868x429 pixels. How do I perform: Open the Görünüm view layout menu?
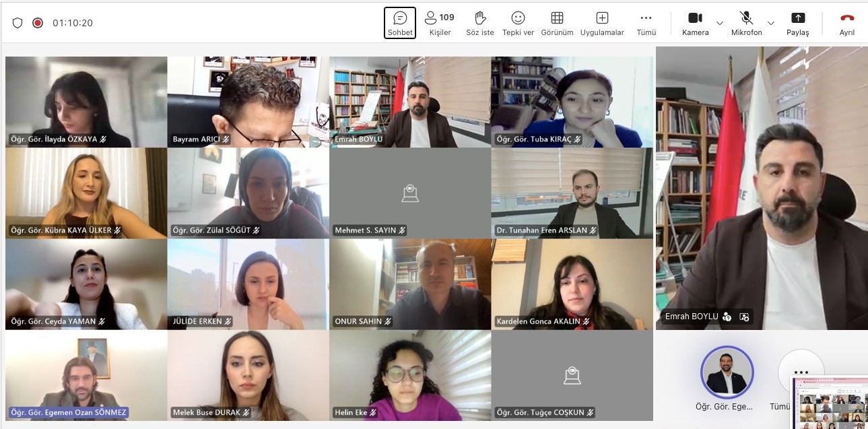pos(557,23)
